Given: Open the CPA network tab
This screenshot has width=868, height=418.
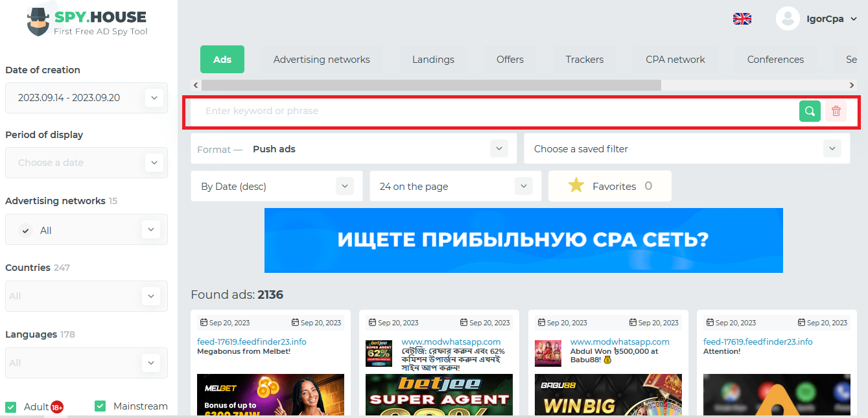Looking at the screenshot, I should coord(675,59).
